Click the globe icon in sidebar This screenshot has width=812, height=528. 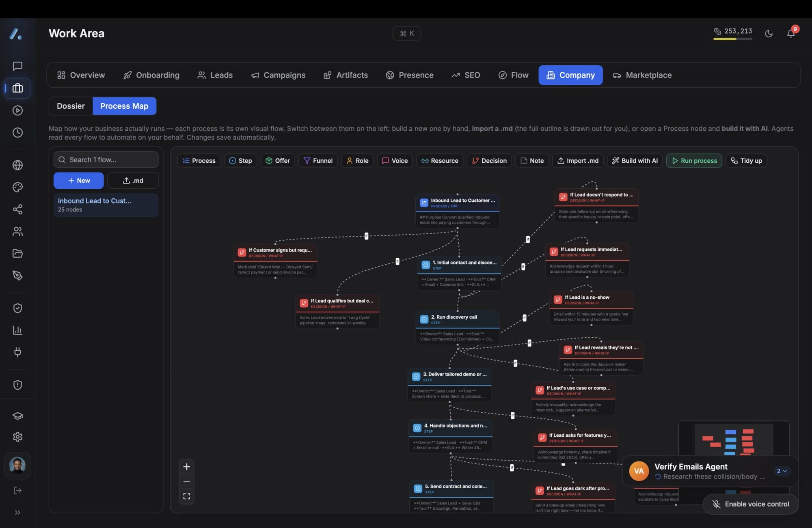pyautogui.click(x=17, y=165)
